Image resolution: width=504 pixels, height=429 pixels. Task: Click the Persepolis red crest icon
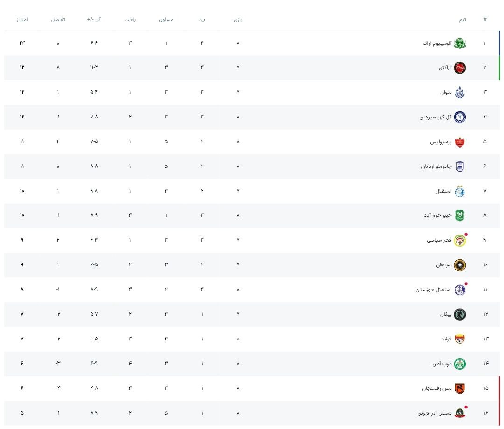[x=460, y=142]
